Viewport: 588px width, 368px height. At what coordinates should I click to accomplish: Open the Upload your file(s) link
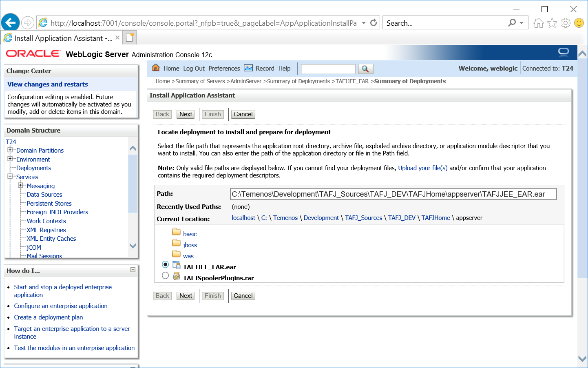point(422,168)
